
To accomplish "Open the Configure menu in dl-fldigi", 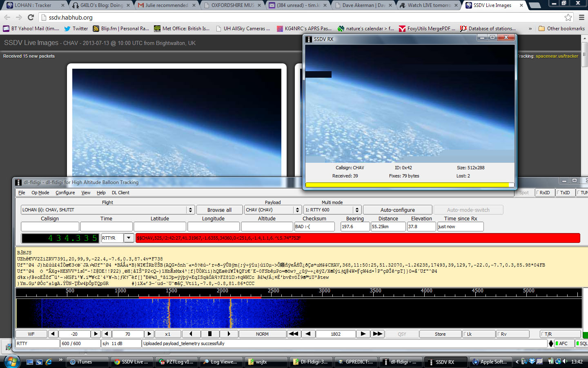I will point(65,193).
